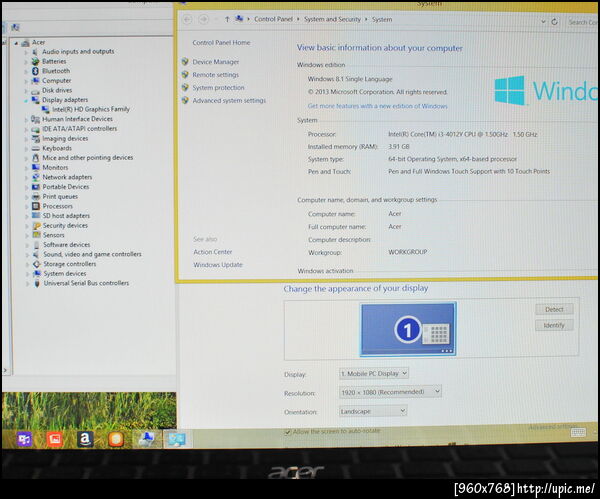Open the touch keyboard tray icon
600x499 pixels.
tap(578, 432)
